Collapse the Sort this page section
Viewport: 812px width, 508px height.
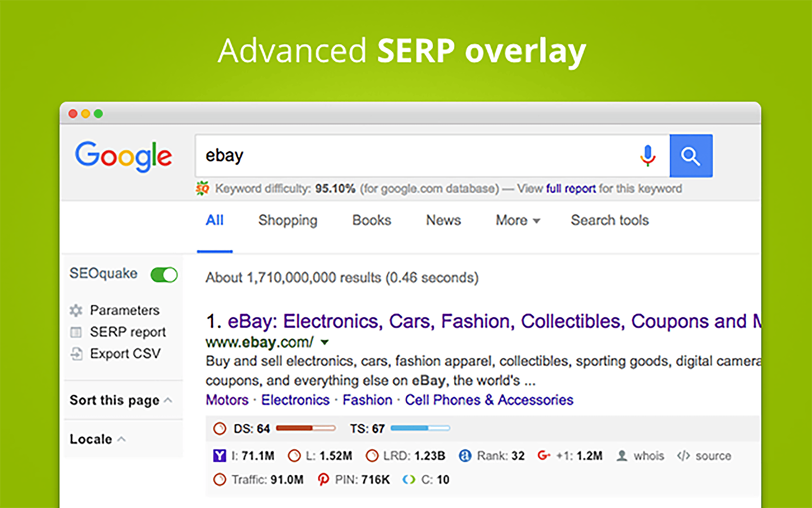[168, 400]
